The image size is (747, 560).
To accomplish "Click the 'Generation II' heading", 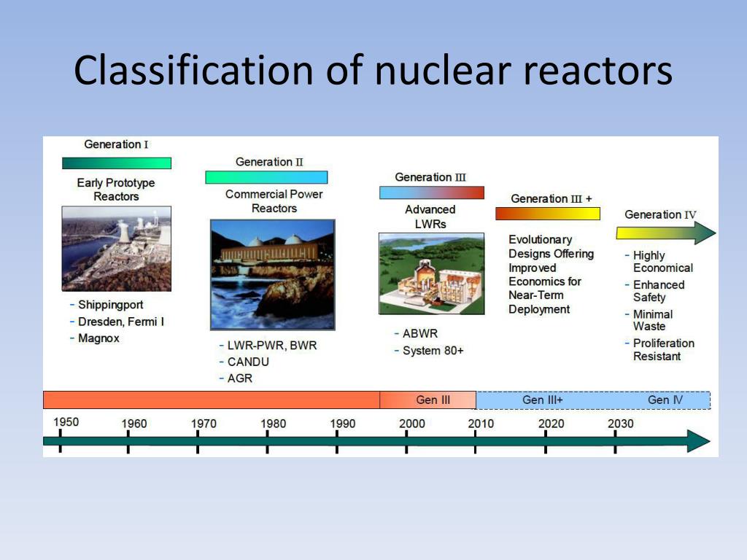I will coord(269,162).
